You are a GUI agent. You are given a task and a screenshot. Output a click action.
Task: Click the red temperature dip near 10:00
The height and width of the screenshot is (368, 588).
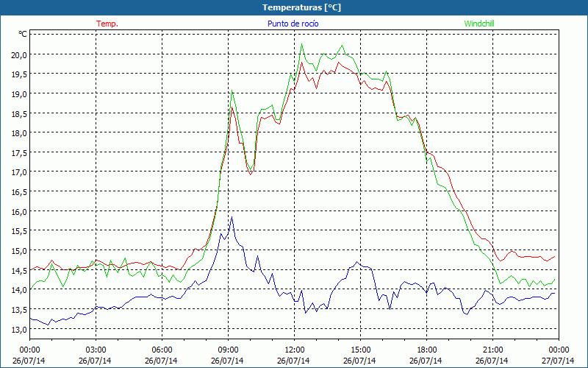click(x=251, y=174)
